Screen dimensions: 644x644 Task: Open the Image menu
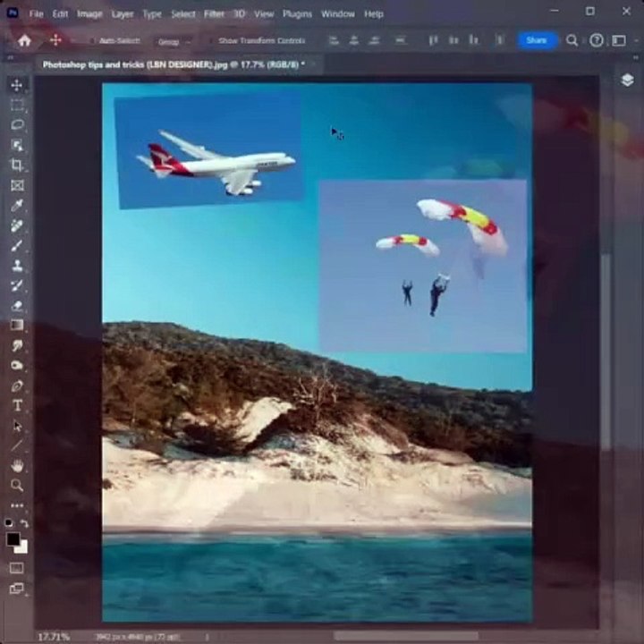[x=89, y=14]
